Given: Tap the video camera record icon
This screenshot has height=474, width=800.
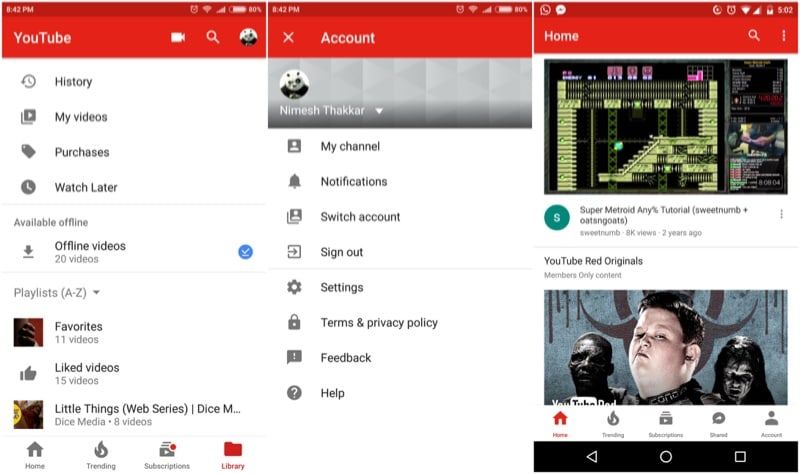Looking at the screenshot, I should [x=178, y=38].
